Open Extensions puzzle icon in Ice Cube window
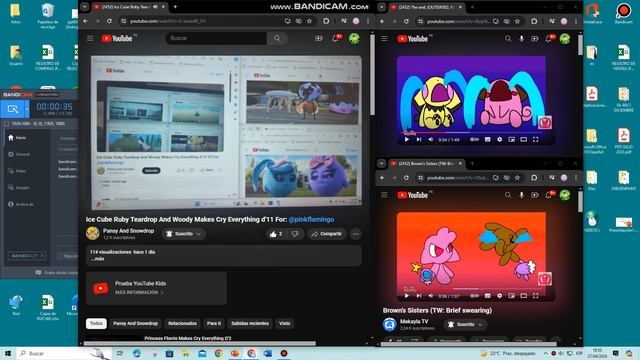640x360 pixels. [x=326, y=21]
